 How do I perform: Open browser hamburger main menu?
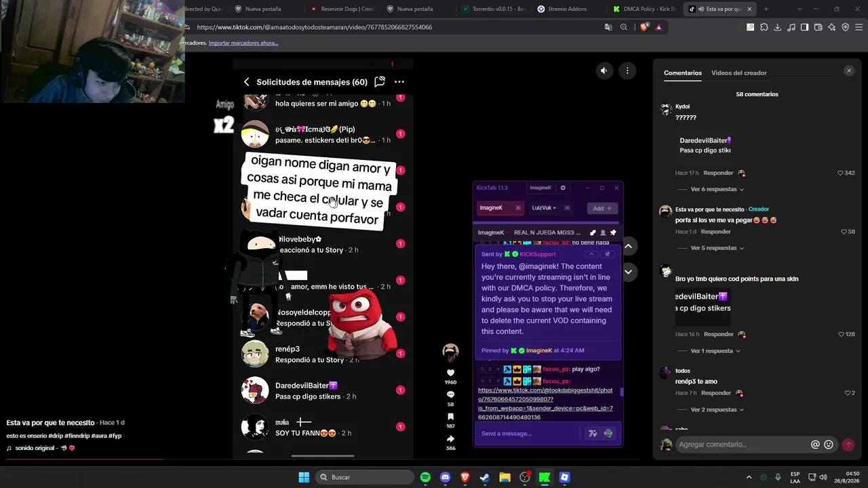[x=859, y=27]
